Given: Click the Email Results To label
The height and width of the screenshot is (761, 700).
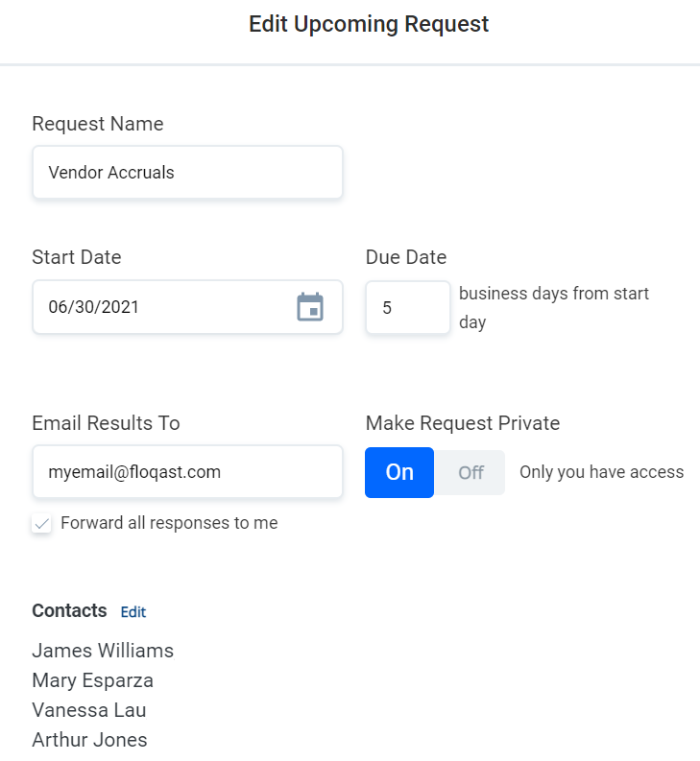Looking at the screenshot, I should (x=106, y=423).
